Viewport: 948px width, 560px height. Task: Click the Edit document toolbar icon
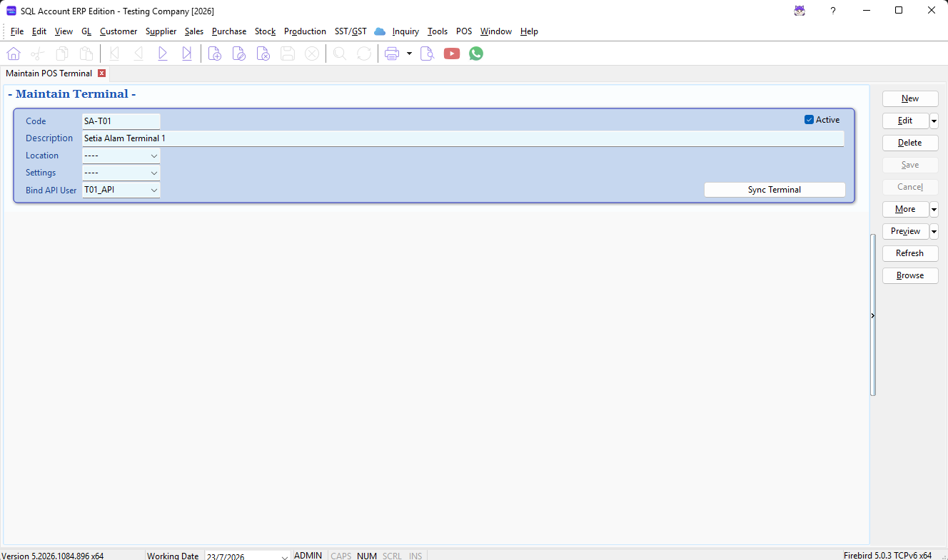click(x=239, y=54)
